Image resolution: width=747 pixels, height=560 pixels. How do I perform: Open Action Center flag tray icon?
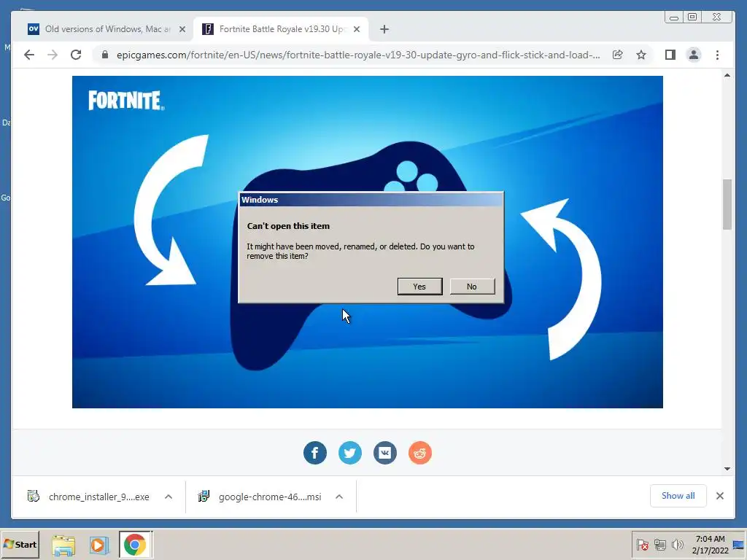(642, 544)
